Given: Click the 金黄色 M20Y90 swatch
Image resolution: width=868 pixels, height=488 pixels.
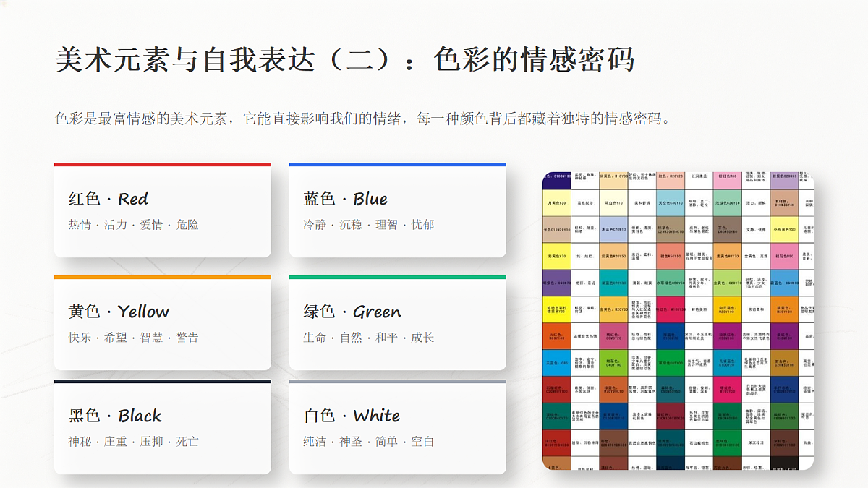Looking at the screenshot, I should coord(613,309).
